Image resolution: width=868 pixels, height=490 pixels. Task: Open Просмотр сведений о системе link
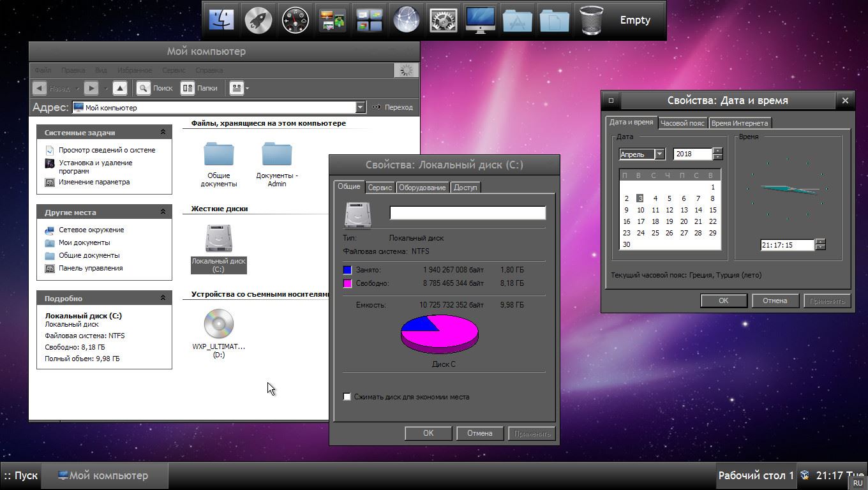pyautogui.click(x=107, y=150)
